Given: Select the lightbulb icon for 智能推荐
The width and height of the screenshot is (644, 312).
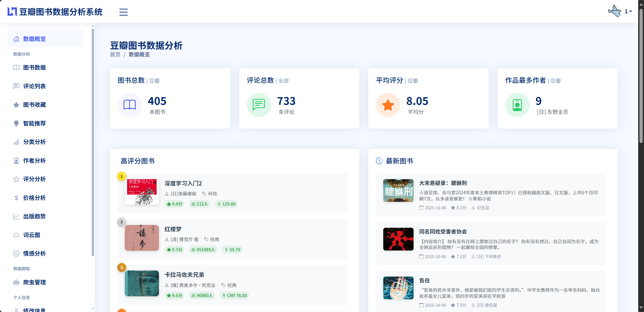Looking at the screenshot, I should (16, 123).
